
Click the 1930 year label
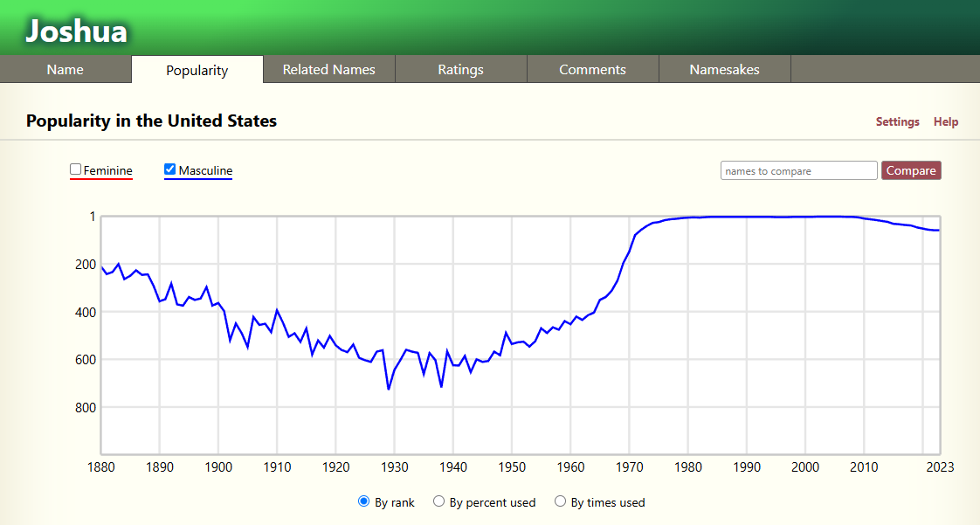[x=395, y=466]
